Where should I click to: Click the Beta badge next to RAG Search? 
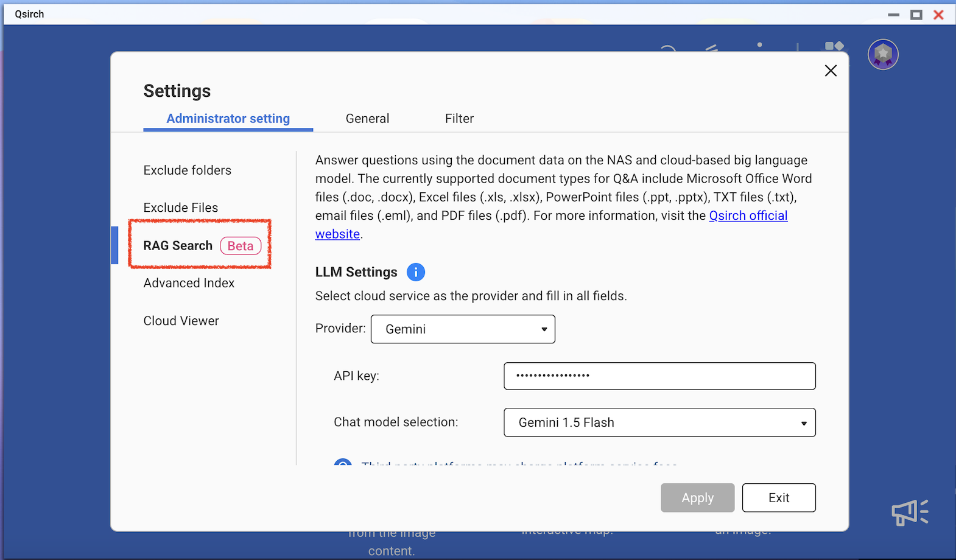[x=241, y=246]
